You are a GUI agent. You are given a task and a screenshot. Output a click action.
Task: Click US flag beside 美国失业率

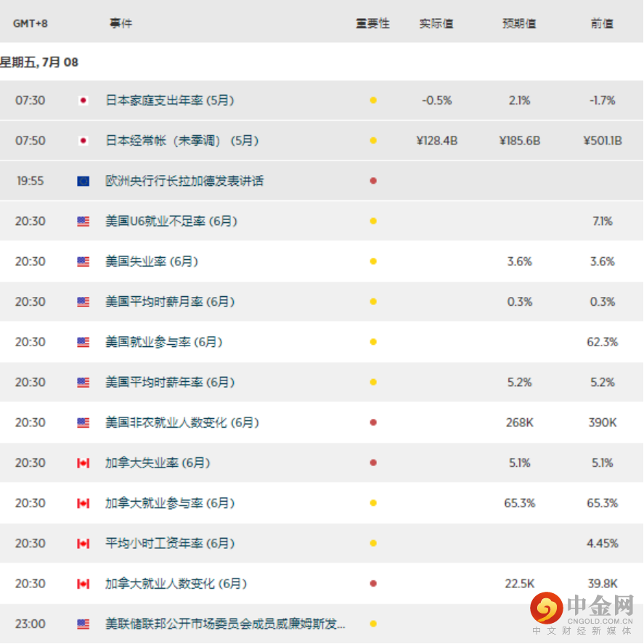click(83, 261)
